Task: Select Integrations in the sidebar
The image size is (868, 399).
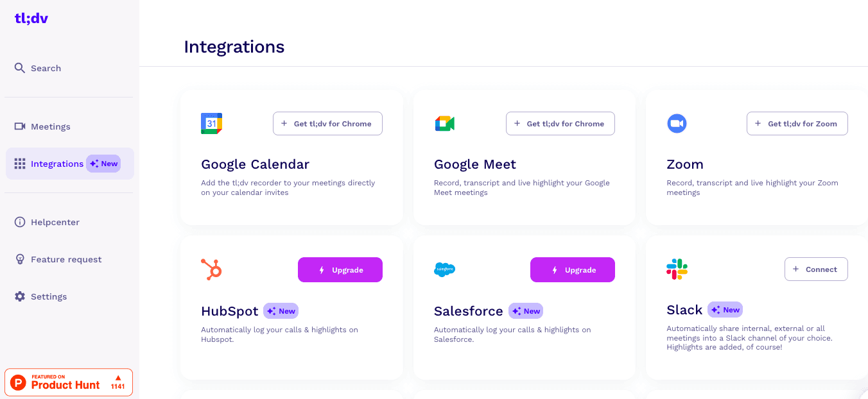Action: click(56, 164)
